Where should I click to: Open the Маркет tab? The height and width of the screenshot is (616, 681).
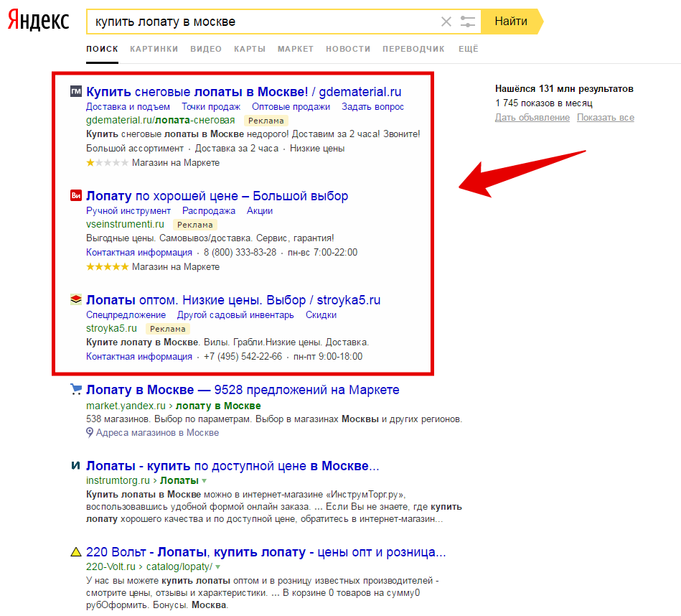click(x=296, y=49)
